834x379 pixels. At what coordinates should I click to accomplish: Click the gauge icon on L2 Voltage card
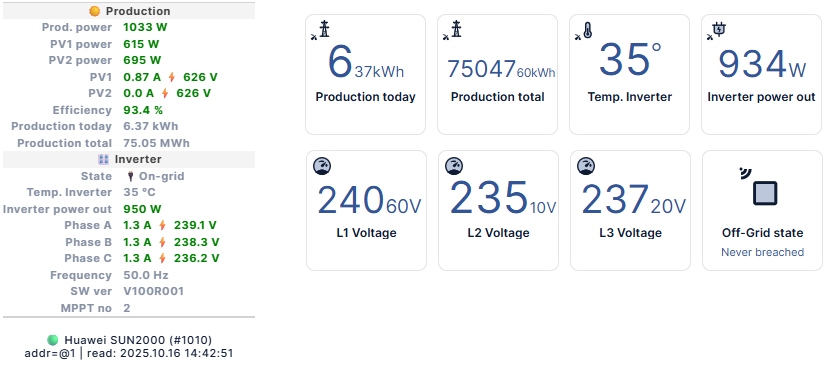point(454,166)
